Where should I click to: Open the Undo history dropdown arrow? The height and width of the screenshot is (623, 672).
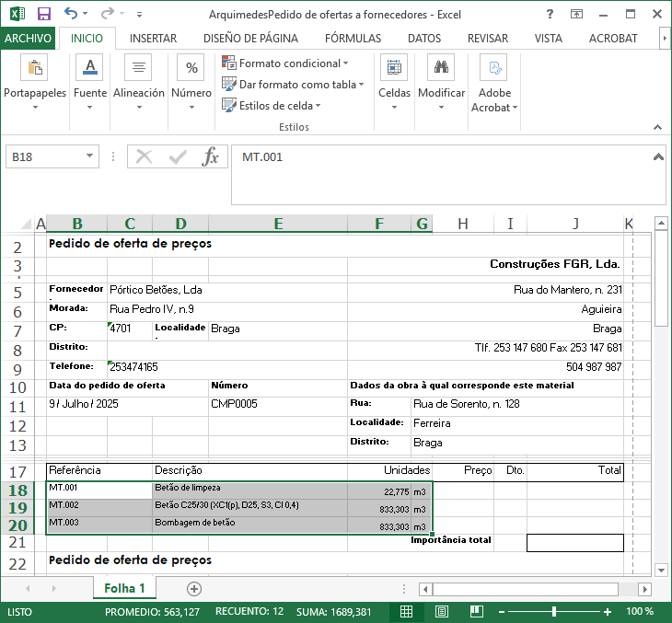(85, 14)
